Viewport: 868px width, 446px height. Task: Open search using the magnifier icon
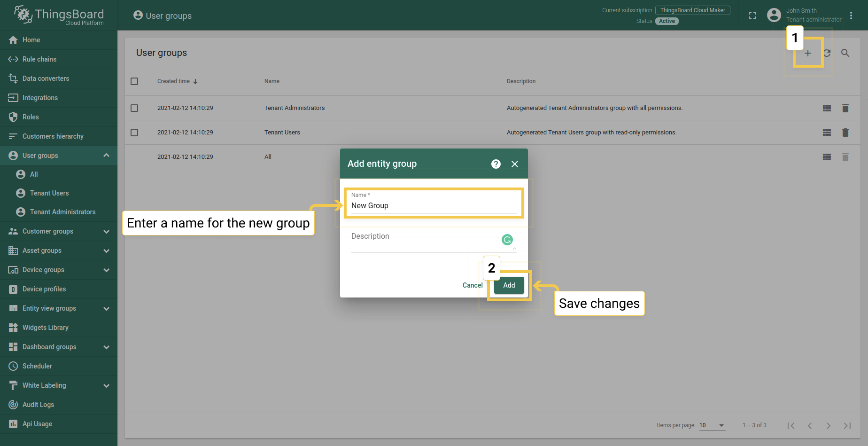coord(845,53)
